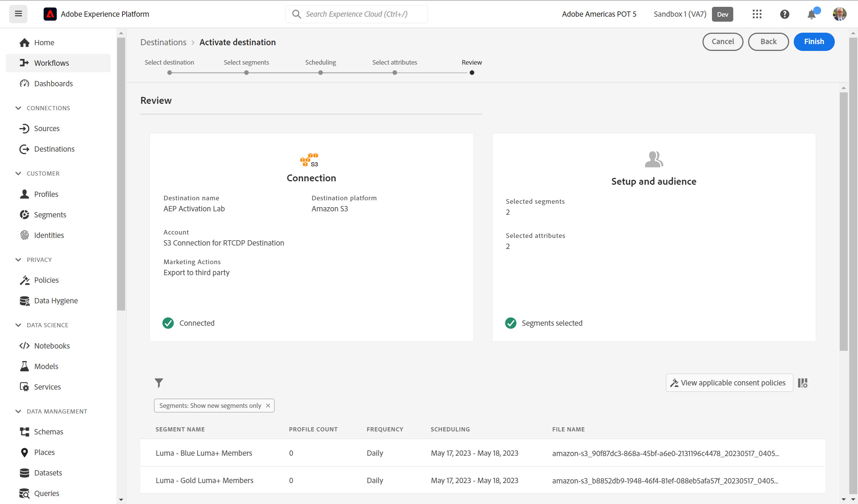858x504 pixels.
Task: Open Segments in sidebar
Action: (x=58, y=215)
